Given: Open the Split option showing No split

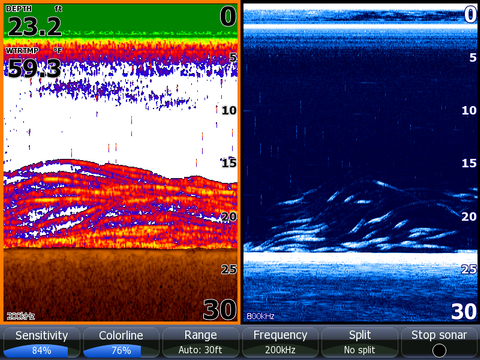Looking at the screenshot, I should click(360, 342).
